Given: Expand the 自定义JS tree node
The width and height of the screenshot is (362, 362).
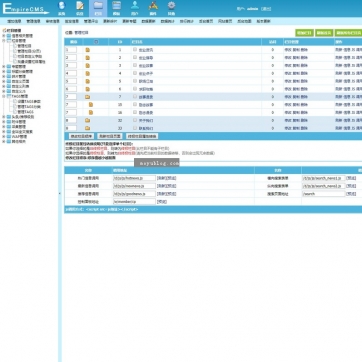Looking at the screenshot, I should [x=4, y=91].
